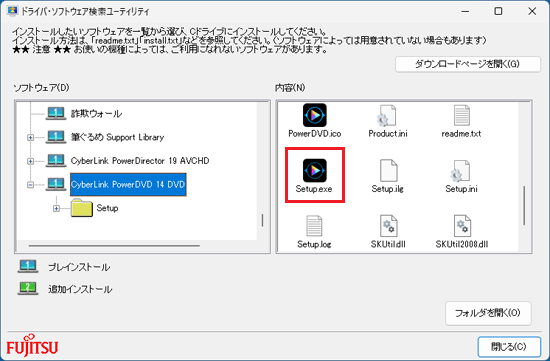Select 筆ぐるめ Support Library entry
Screen dimensions: 550x361
pos(118,137)
